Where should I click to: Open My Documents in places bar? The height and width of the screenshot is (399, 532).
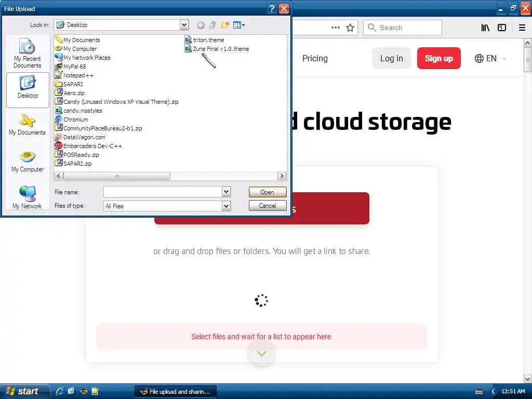[28, 125]
